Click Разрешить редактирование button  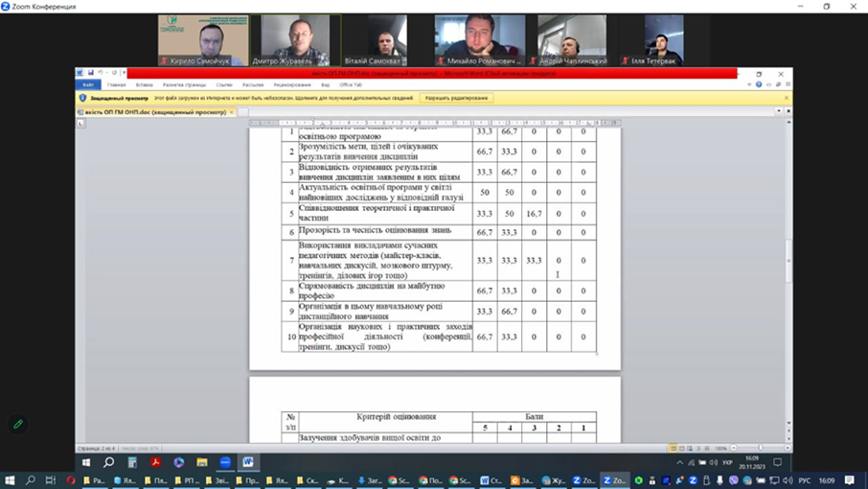pyautogui.click(x=456, y=98)
